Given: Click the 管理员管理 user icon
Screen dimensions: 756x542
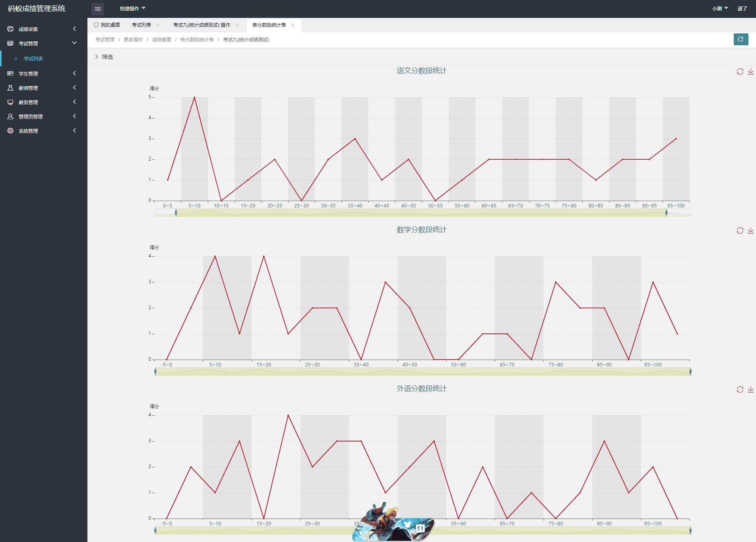Looking at the screenshot, I should pos(10,116).
